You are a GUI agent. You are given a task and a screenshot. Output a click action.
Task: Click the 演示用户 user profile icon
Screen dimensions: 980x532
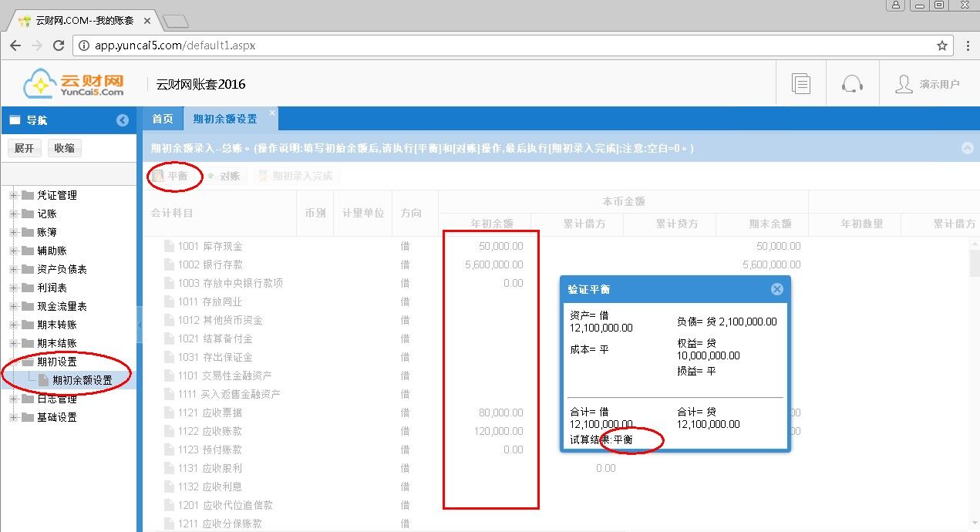tap(904, 84)
